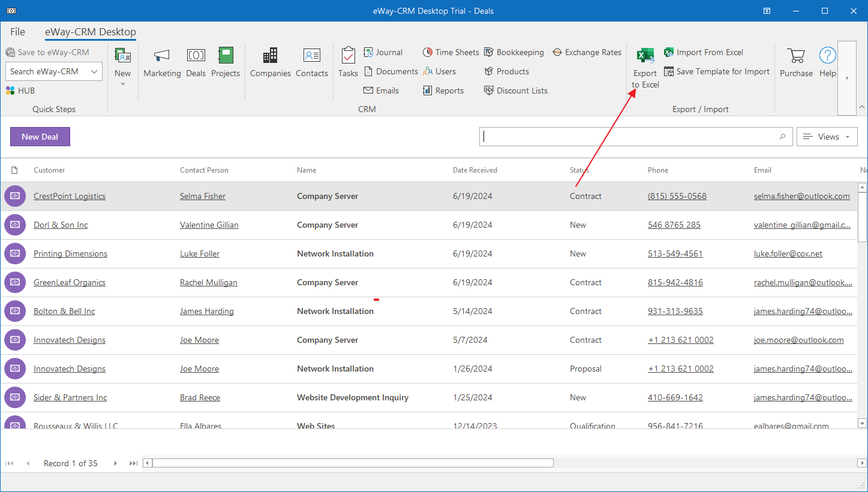Open the Search eWay-CRM combo box
Screen dimensions: 868x492
point(54,71)
